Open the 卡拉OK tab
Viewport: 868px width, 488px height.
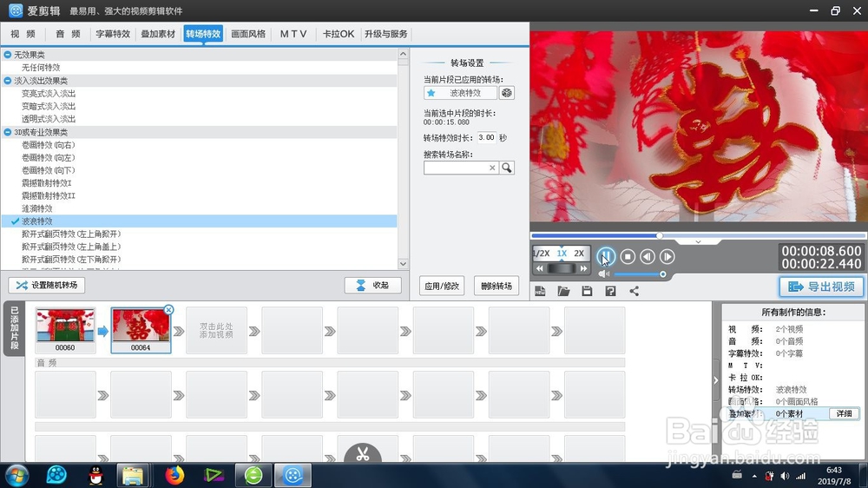click(339, 34)
